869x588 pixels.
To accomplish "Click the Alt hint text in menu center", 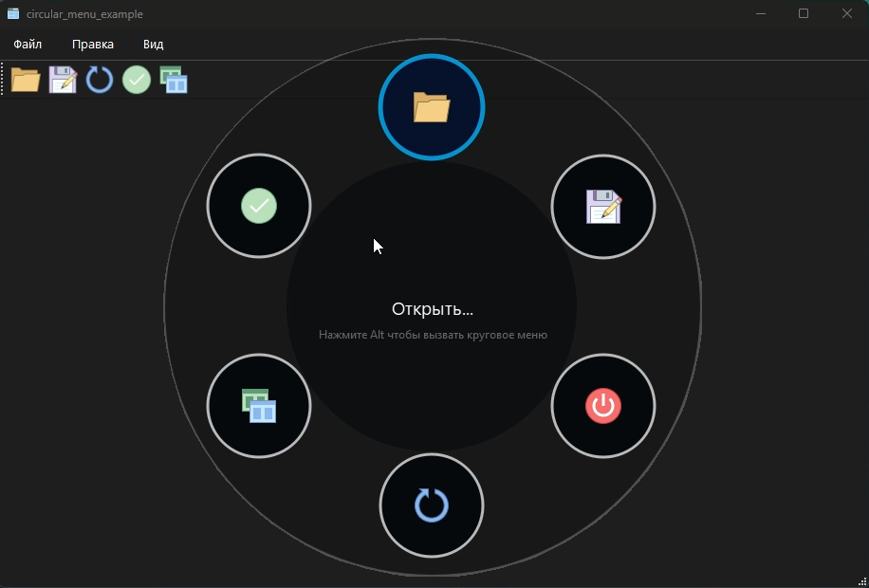I will tap(433, 335).
